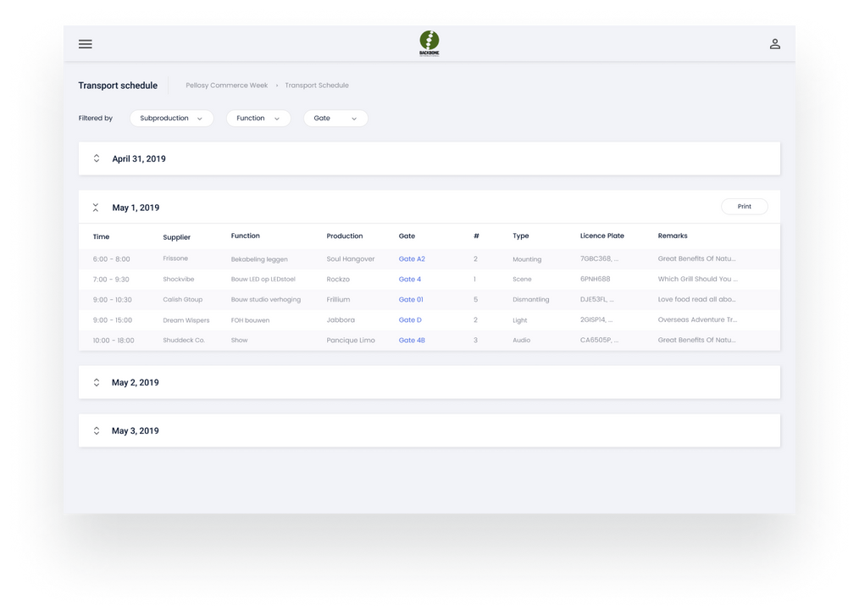Click the Time column header
Image resolution: width=859 pixels, height=616 pixels.
(x=101, y=236)
